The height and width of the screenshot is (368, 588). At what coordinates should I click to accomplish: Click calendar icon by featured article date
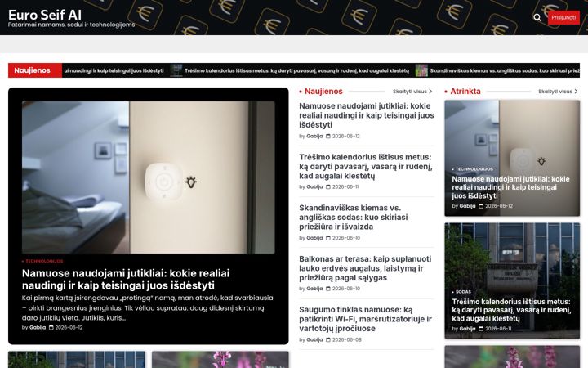(x=51, y=327)
